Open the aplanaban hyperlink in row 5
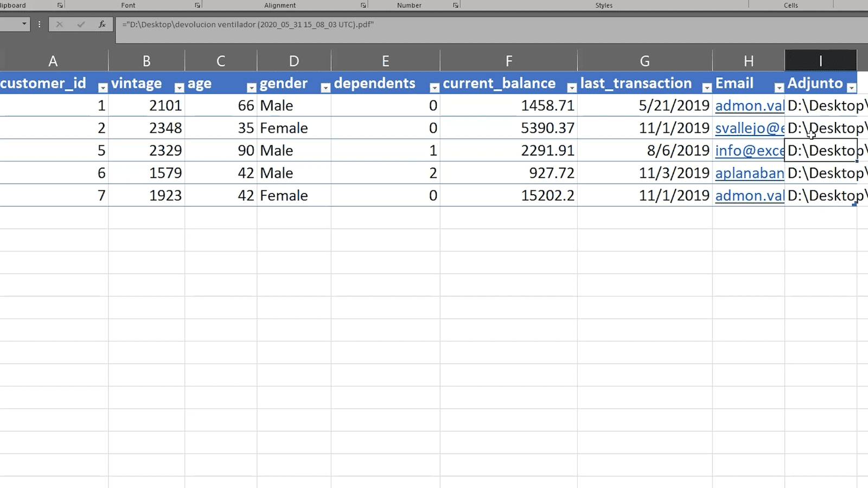 click(x=749, y=173)
